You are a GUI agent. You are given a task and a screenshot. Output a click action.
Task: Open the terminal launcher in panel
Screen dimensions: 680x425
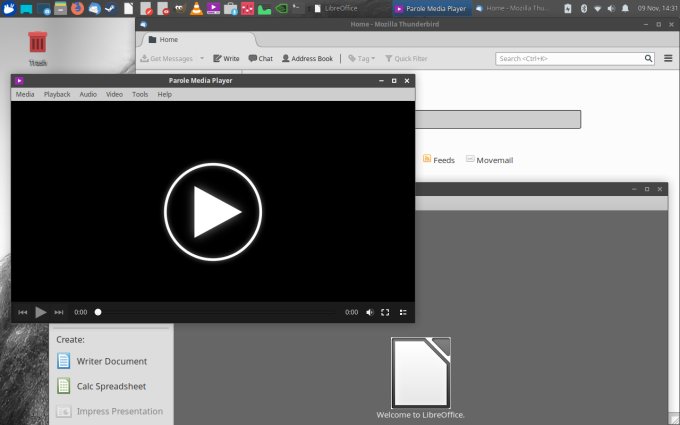click(298, 8)
